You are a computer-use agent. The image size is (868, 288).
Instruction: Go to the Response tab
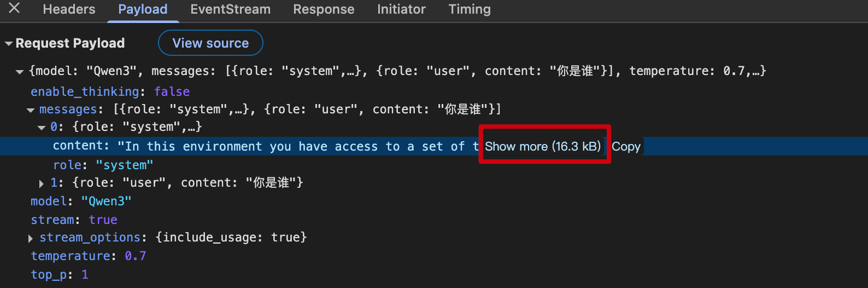[x=324, y=9]
